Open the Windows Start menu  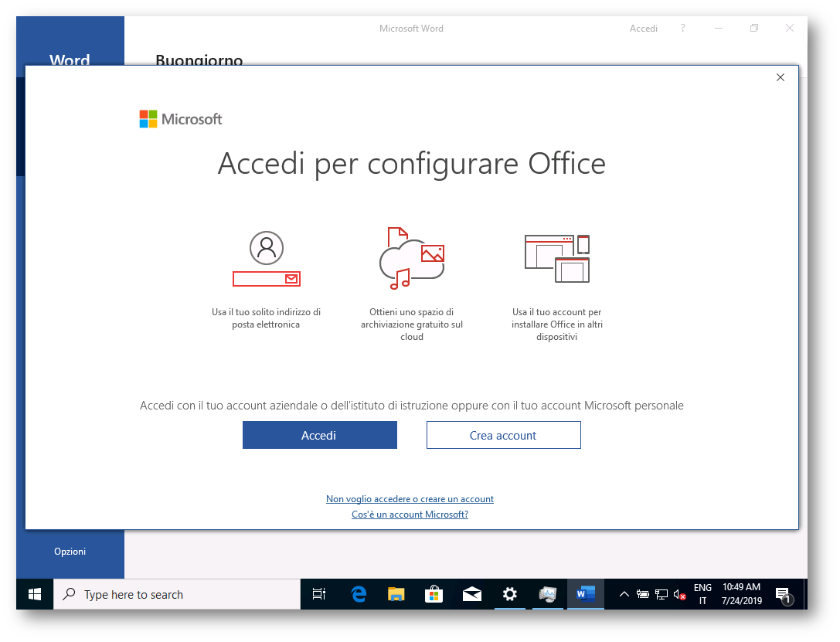pos(35,594)
